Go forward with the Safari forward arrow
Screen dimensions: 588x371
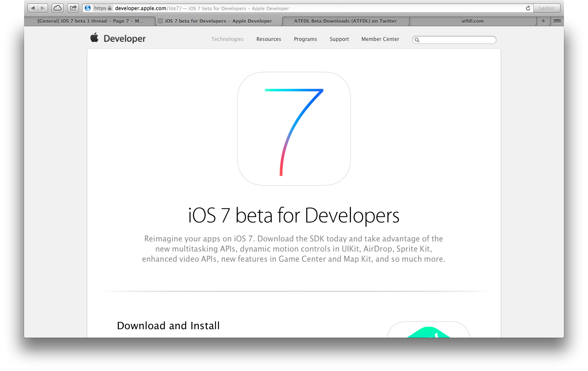coord(43,8)
